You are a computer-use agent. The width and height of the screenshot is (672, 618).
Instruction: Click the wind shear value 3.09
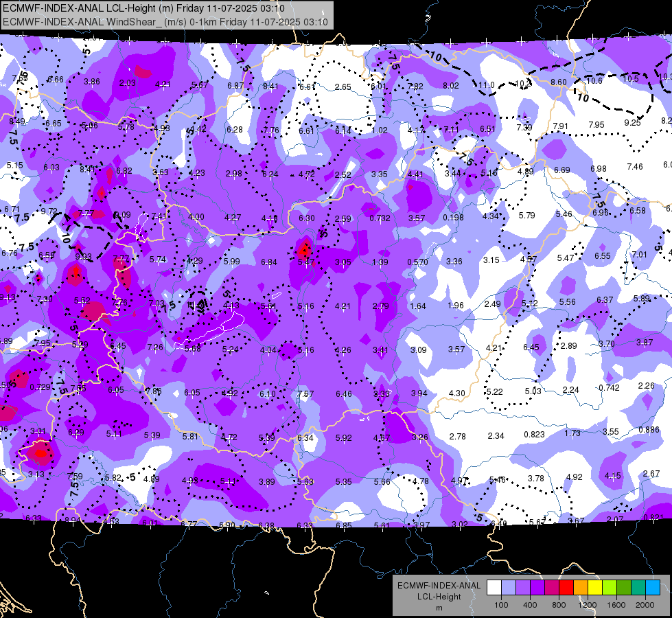[418, 350]
